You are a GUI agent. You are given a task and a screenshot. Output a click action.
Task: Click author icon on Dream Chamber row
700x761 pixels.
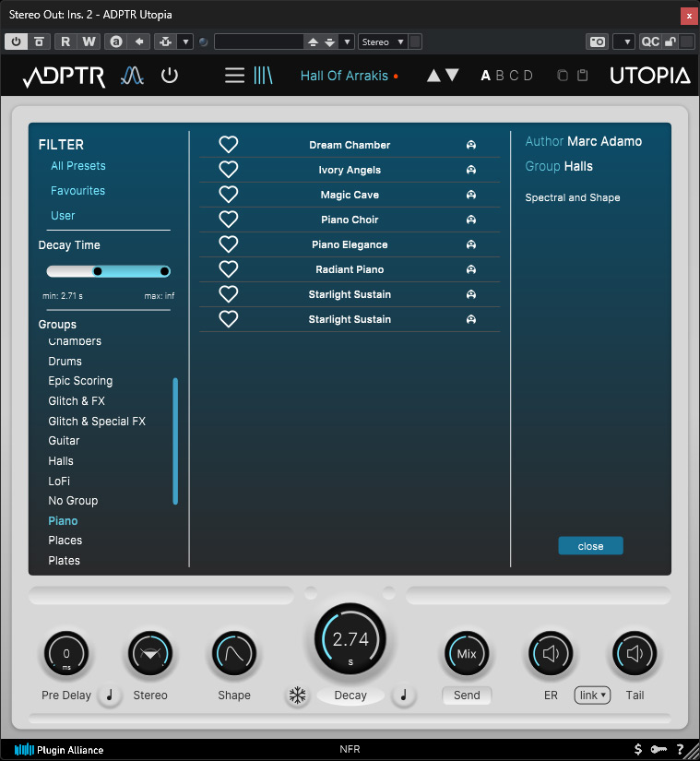pyautogui.click(x=470, y=145)
